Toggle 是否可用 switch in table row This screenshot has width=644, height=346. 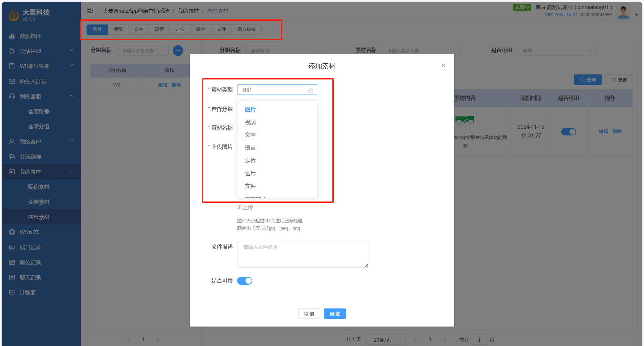(569, 132)
